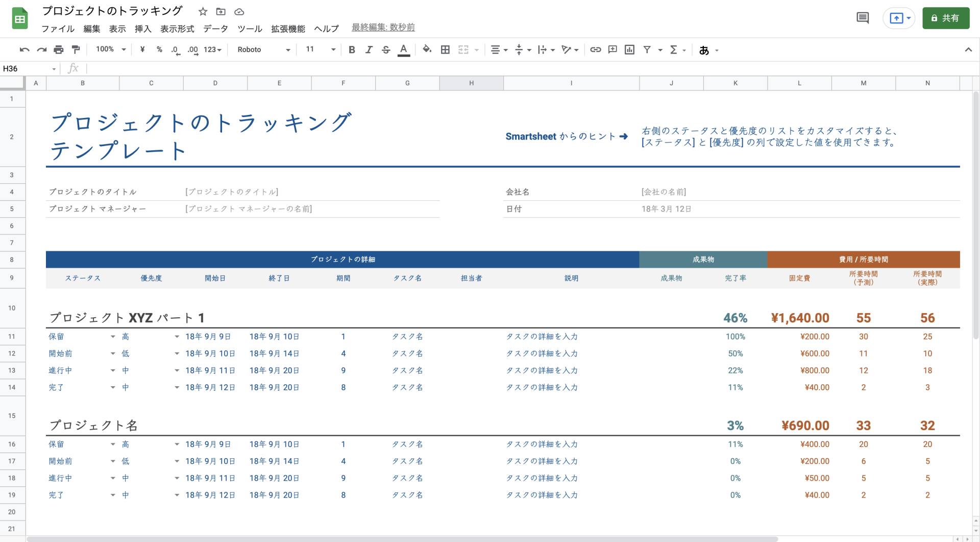The width and height of the screenshot is (980, 542).
Task: Select the paint format roller icon
Action: click(76, 50)
